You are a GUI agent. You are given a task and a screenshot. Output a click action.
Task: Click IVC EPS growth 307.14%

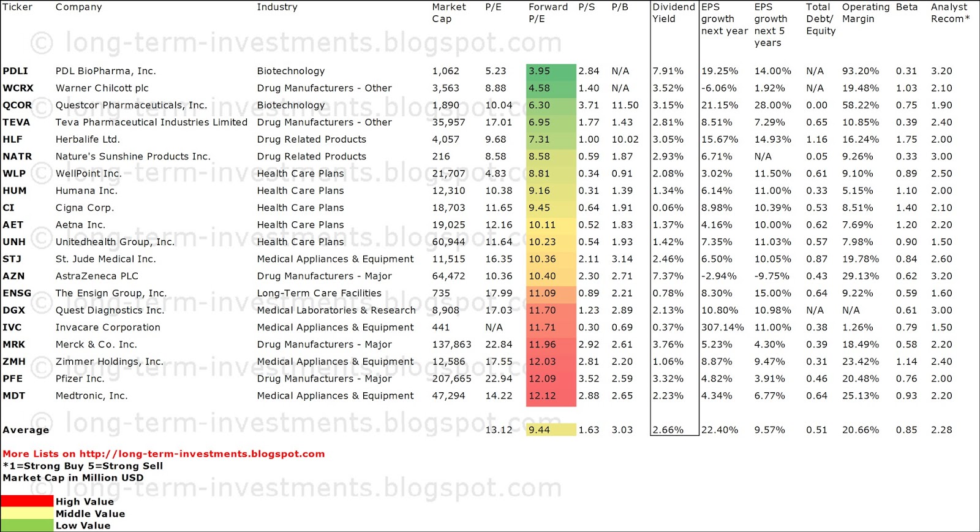click(723, 328)
